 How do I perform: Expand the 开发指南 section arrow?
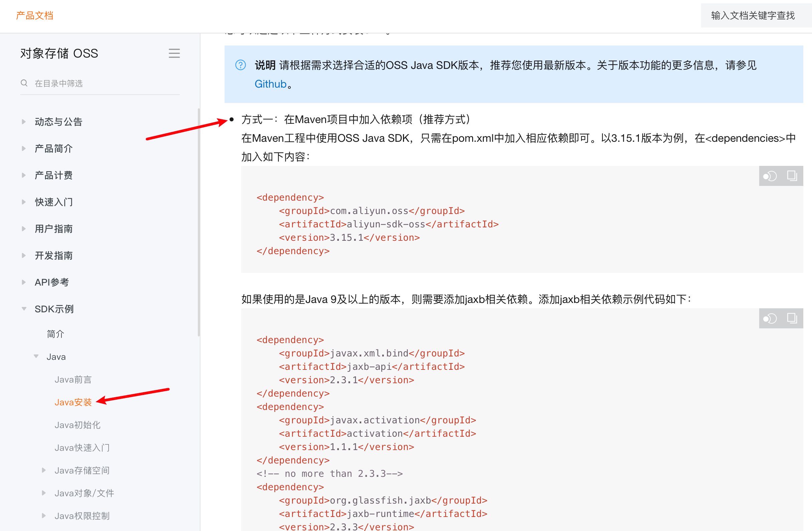coord(23,255)
